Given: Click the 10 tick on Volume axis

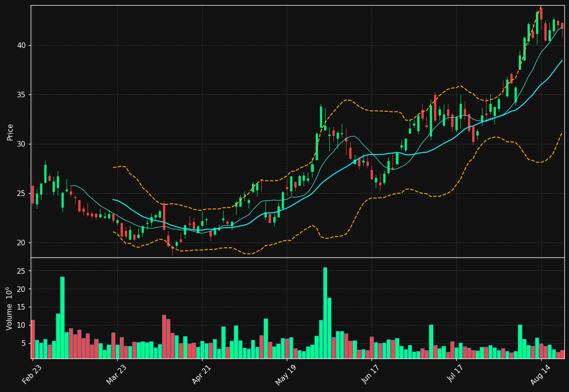Looking at the screenshot, I should point(22,325).
